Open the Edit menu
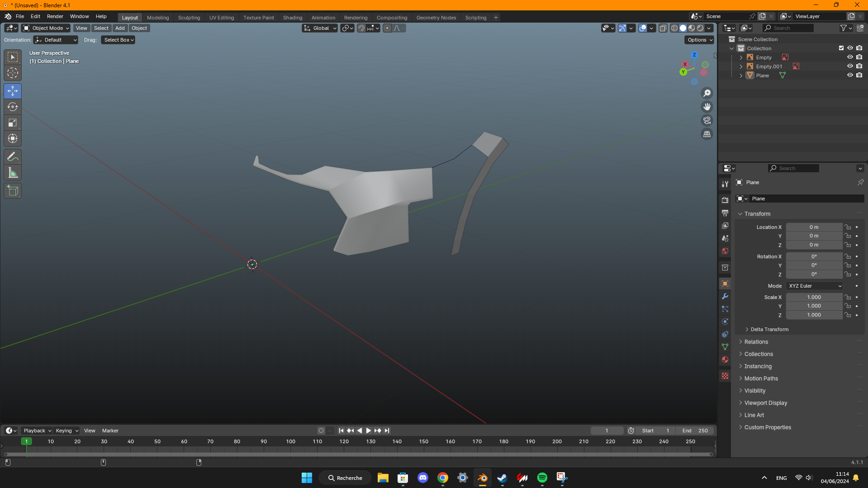This screenshot has width=868, height=488. pos(35,16)
